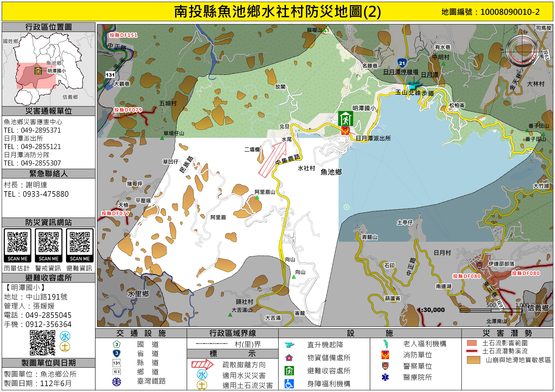Click the blue 水 circle beside the shelter QR code
Image resolution: width=555 pixels, height=392 pixels.
point(65,336)
